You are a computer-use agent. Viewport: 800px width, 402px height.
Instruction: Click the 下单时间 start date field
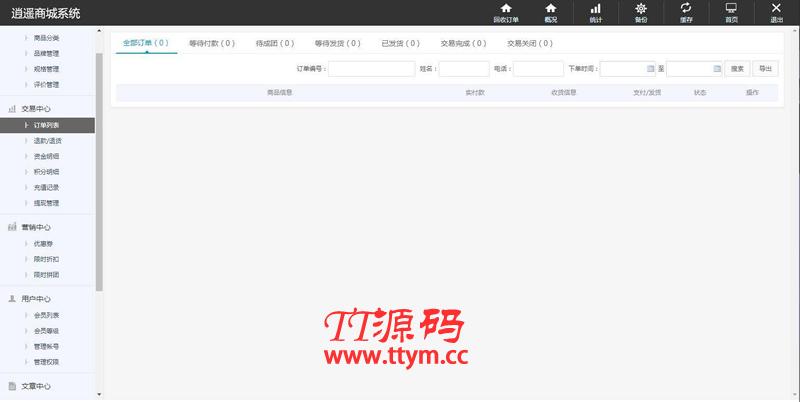coord(628,69)
